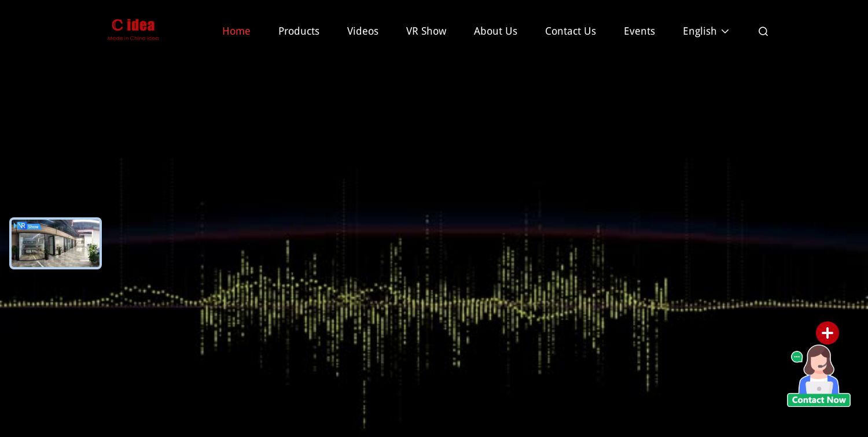Open the English language dropdown
This screenshot has width=868, height=437.
tap(699, 31)
